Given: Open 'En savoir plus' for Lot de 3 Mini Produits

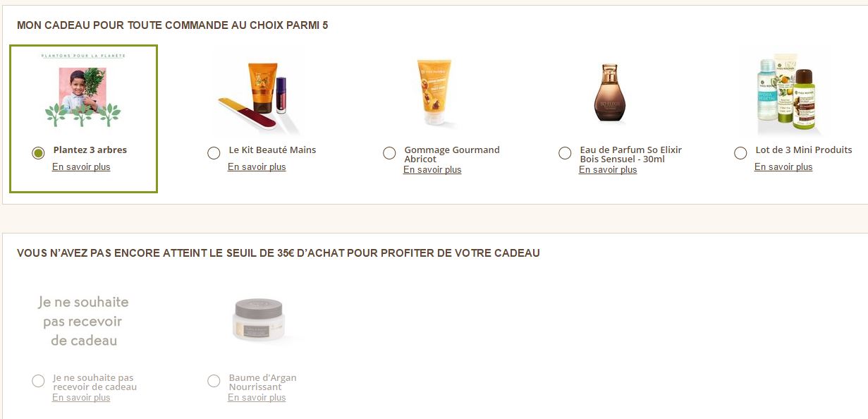Looking at the screenshot, I should point(783,167).
